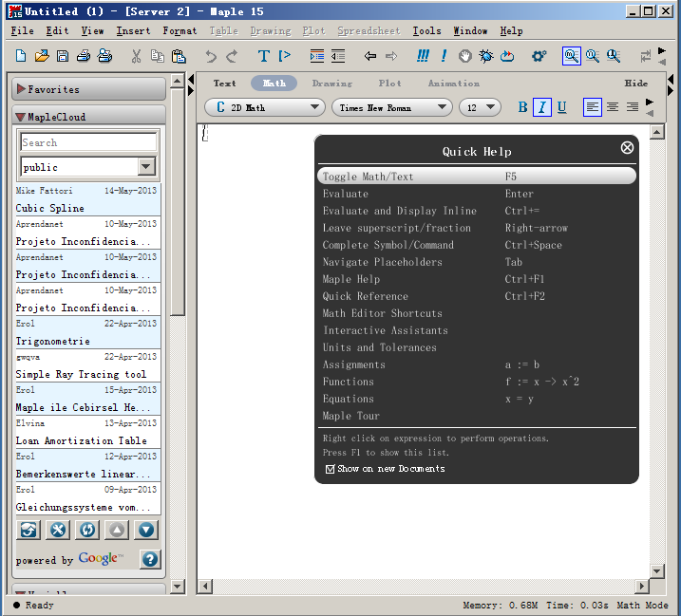681x616 pixels.
Task: Toggle Bold formatting
Action: pos(523,107)
